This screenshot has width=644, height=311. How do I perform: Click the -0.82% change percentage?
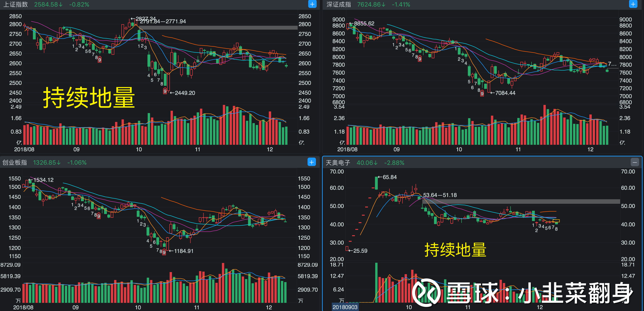pos(79,4)
